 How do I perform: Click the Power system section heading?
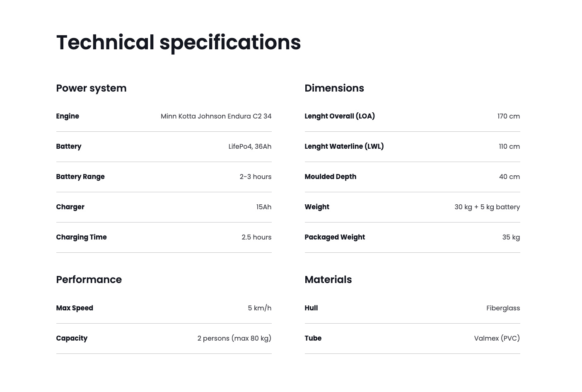point(91,88)
